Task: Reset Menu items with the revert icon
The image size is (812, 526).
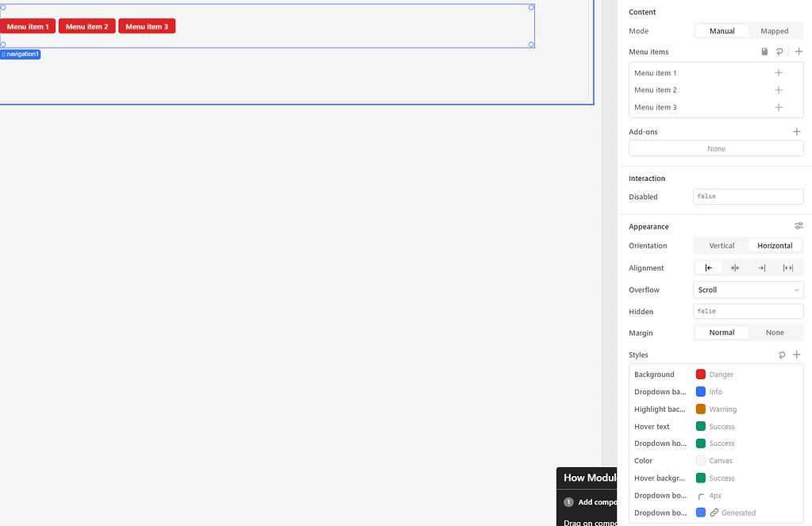Action: pyautogui.click(x=780, y=51)
